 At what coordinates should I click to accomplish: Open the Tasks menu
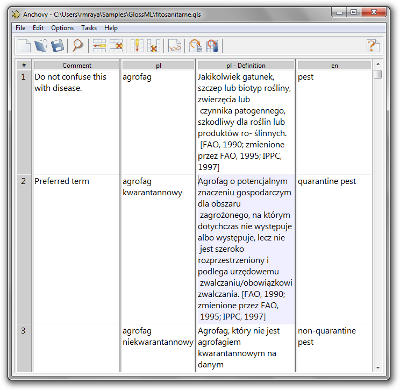[89, 28]
